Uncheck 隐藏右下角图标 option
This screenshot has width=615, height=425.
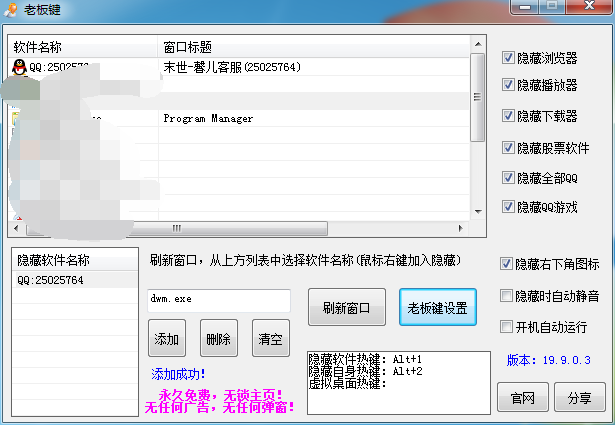pyautogui.click(x=506, y=264)
